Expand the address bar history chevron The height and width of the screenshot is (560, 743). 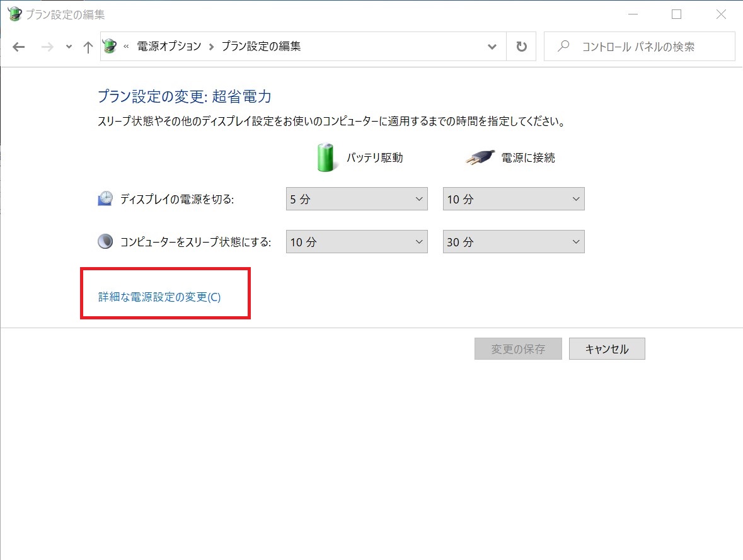click(492, 46)
